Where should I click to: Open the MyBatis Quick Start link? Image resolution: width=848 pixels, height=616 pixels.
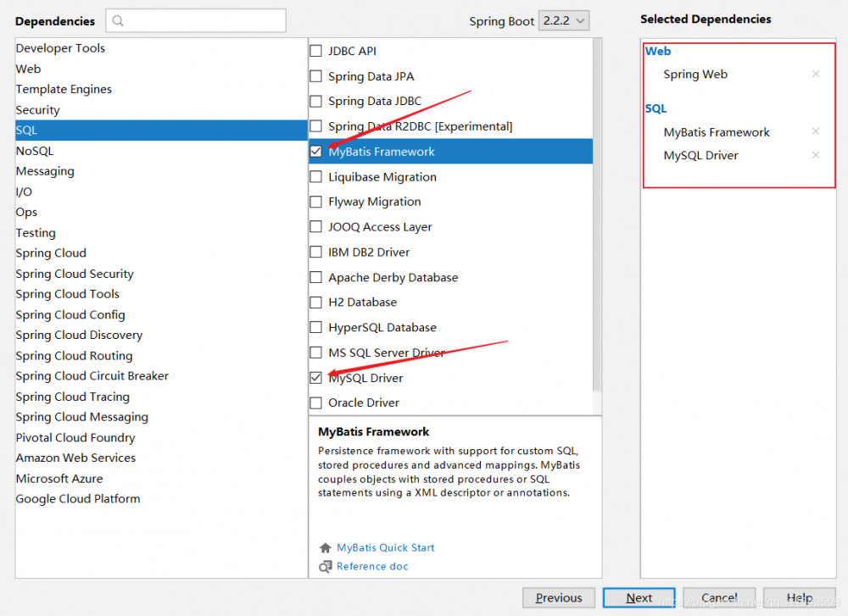[386, 548]
